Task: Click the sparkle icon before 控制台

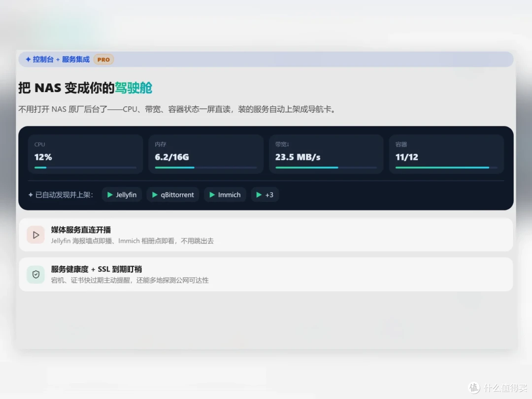Action: tap(28, 60)
